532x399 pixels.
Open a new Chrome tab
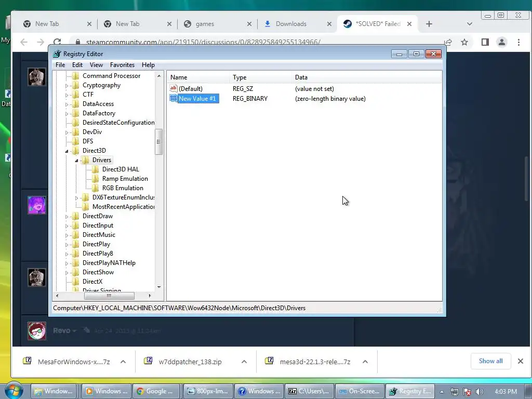429,24
